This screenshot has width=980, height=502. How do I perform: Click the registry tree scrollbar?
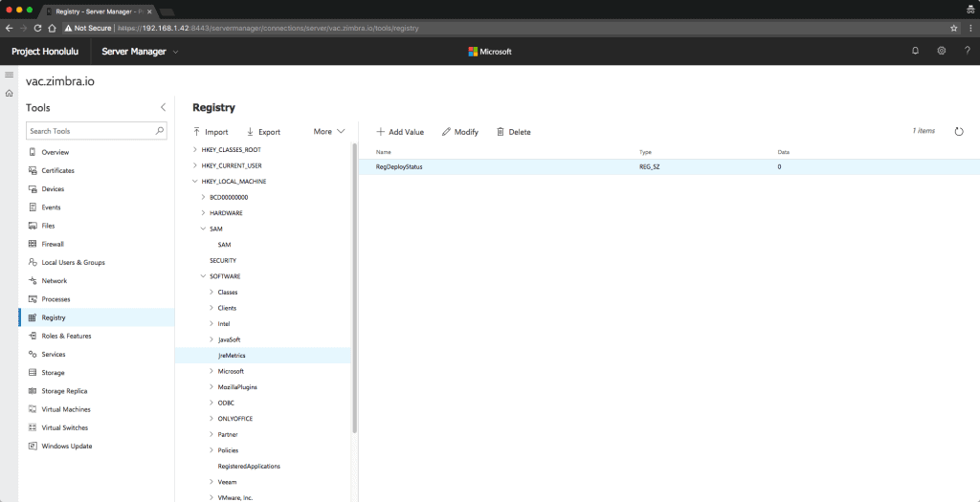coord(355,287)
